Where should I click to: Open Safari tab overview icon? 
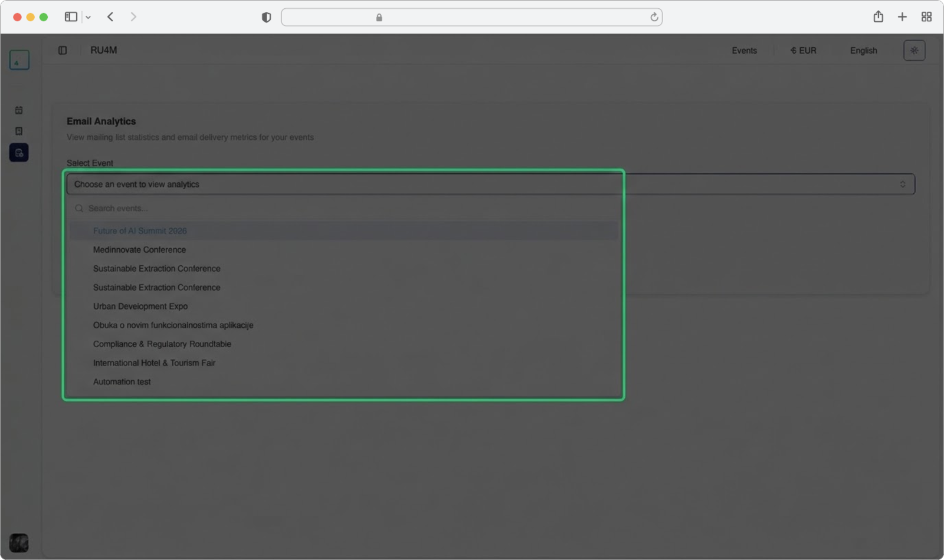click(x=926, y=17)
